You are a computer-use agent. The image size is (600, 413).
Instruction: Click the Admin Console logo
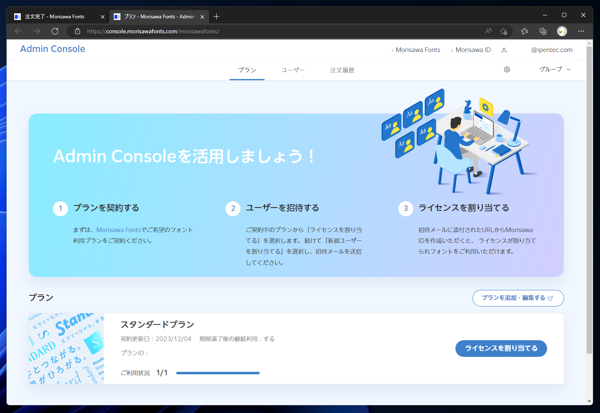[x=52, y=49]
